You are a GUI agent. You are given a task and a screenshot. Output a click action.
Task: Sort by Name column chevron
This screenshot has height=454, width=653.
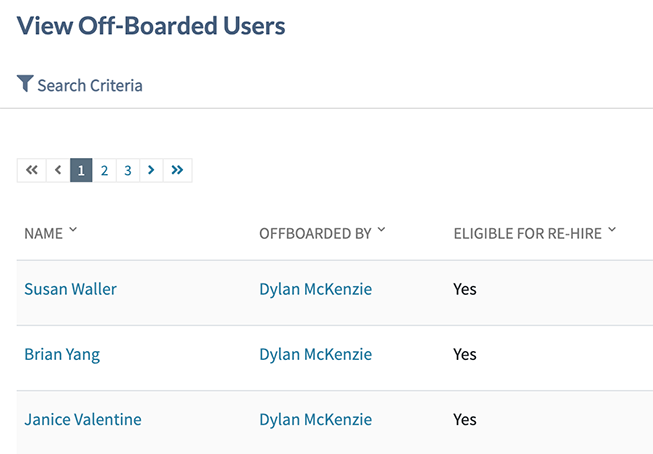point(73,232)
